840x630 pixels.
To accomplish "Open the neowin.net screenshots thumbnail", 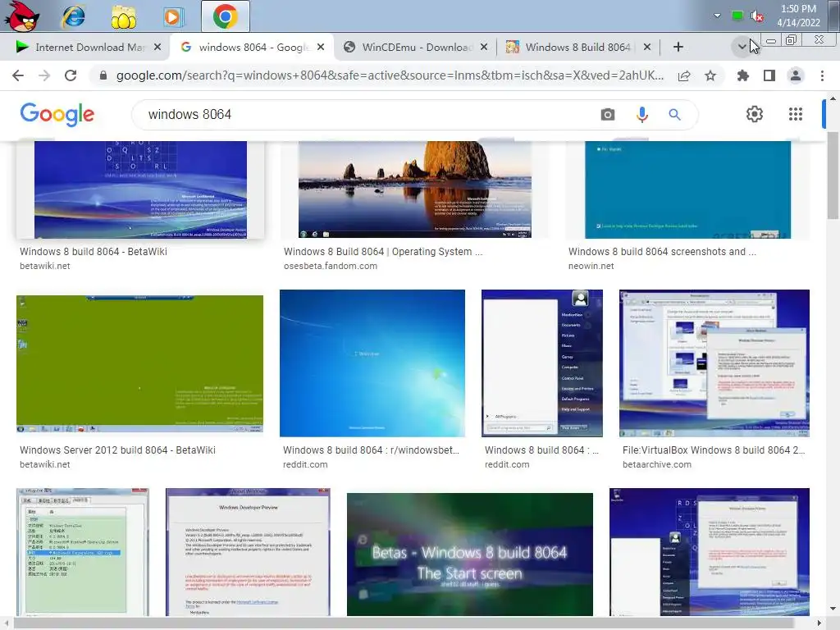I will pyautogui.click(x=688, y=189).
